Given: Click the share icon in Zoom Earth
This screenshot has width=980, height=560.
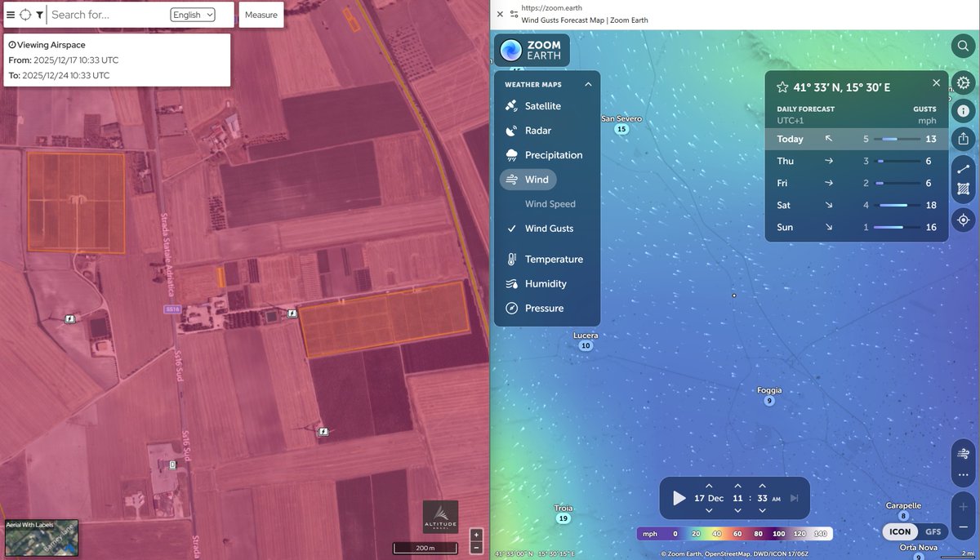Looking at the screenshot, I should click(964, 138).
